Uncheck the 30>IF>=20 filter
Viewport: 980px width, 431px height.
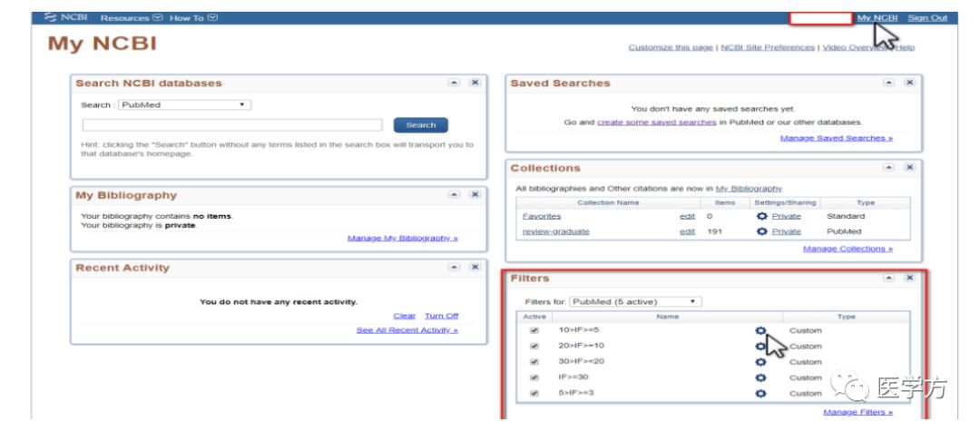coord(534,362)
